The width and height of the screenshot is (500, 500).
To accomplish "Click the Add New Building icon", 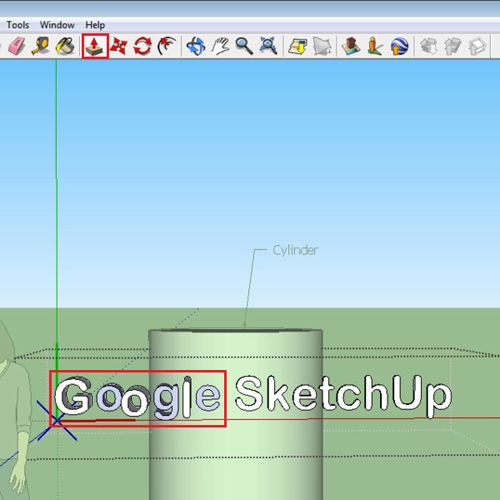I will click(x=351, y=46).
